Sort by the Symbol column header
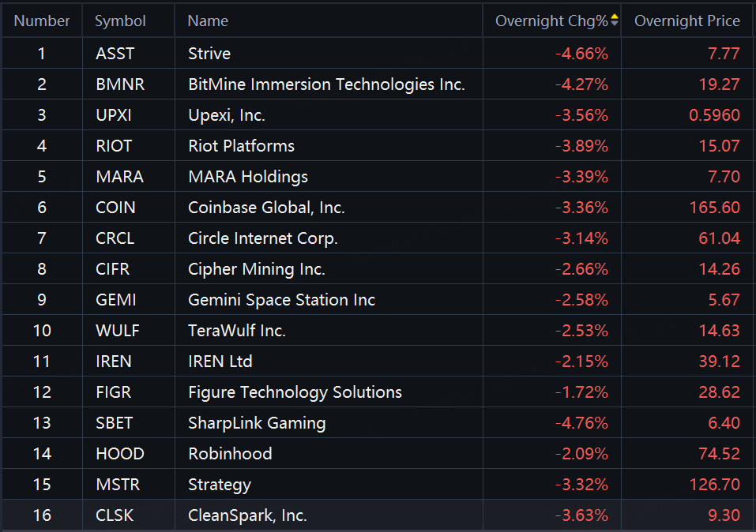 point(120,21)
